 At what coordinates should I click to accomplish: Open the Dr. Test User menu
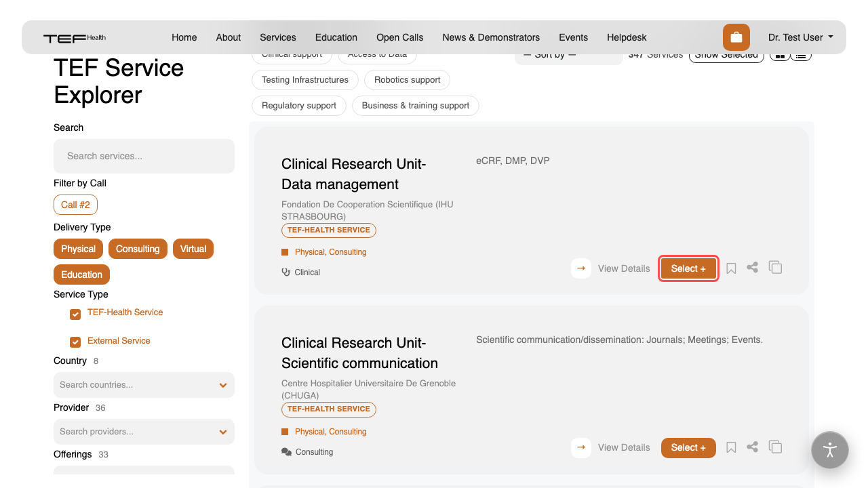click(801, 37)
